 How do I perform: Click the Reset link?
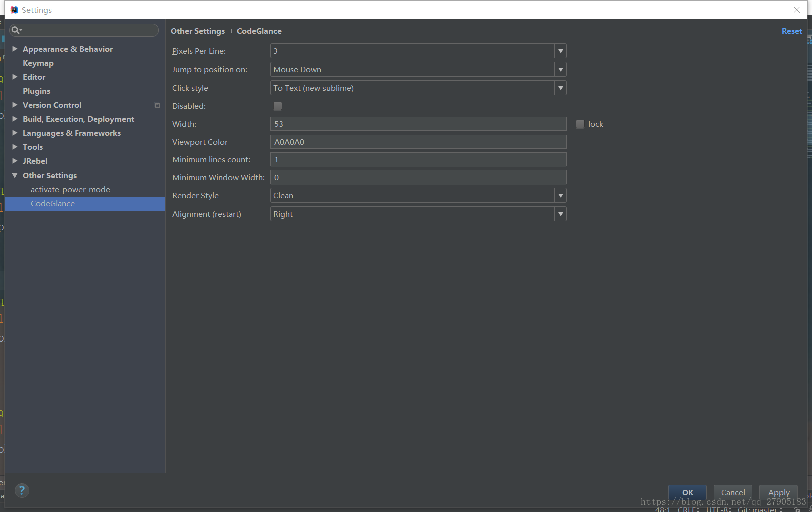pos(792,31)
